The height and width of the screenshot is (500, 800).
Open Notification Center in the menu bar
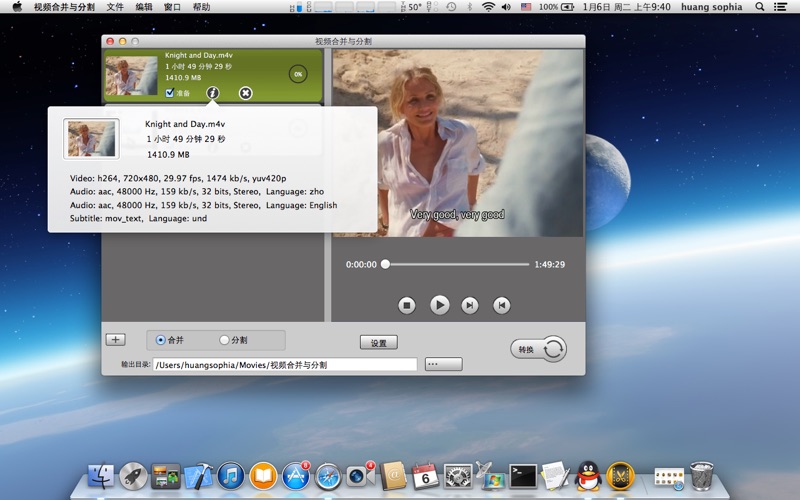click(x=780, y=7)
